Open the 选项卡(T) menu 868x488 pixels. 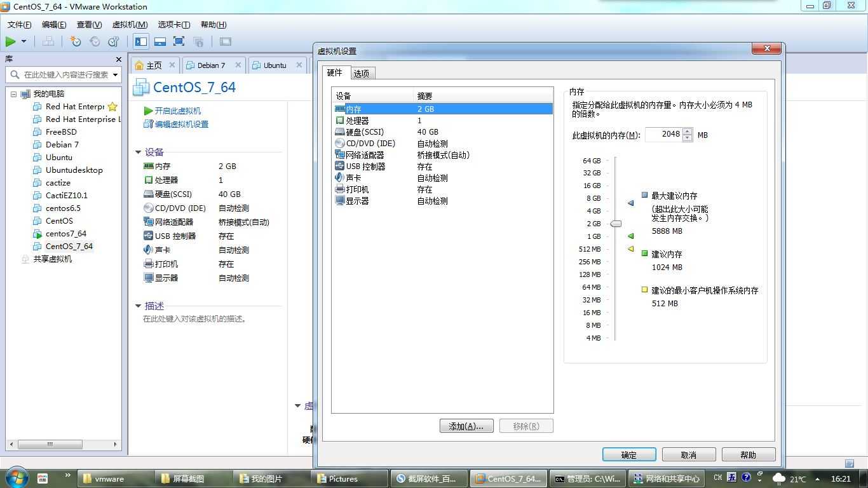point(173,25)
